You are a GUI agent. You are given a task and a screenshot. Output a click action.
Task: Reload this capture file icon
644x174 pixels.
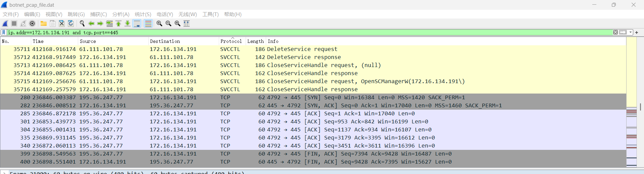(x=71, y=23)
